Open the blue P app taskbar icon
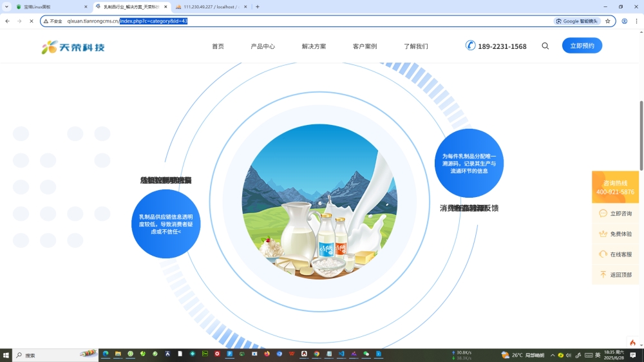644x362 pixels. click(x=230, y=354)
